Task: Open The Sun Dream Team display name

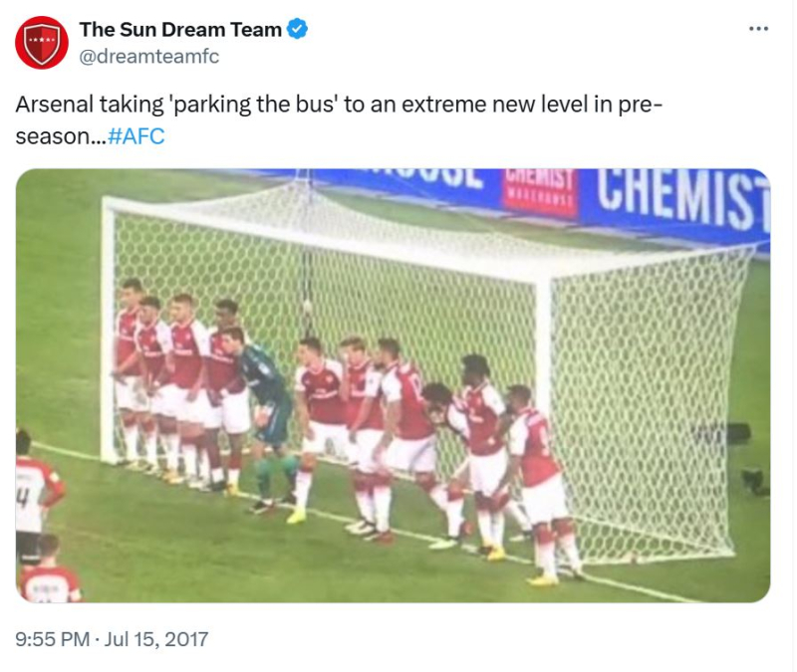Action: tap(180, 30)
